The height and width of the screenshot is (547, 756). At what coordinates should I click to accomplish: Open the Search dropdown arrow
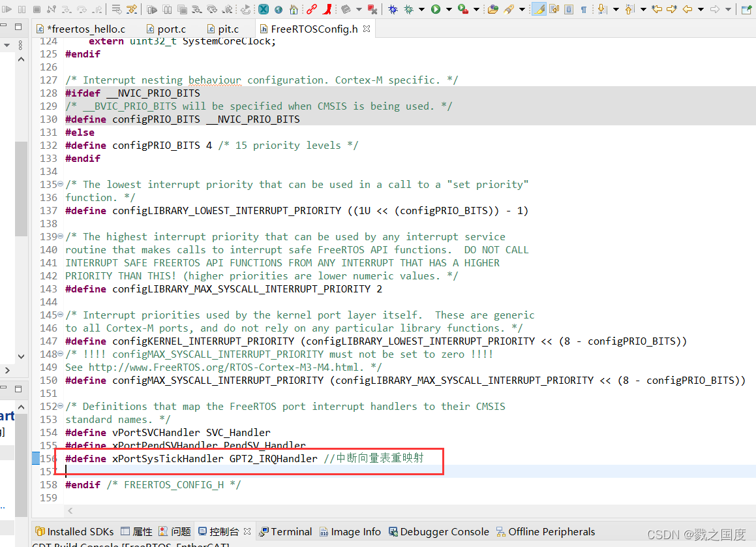tap(522, 9)
